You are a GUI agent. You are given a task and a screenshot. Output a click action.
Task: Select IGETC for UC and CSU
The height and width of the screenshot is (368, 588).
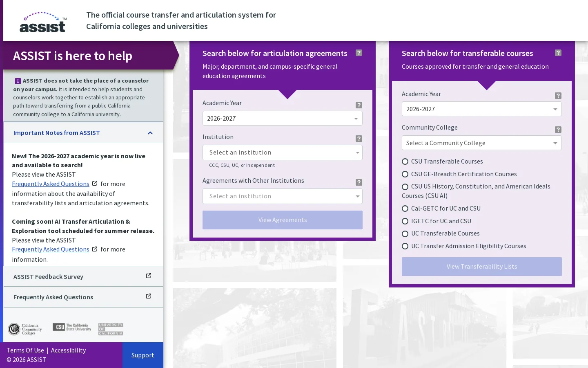point(405,221)
